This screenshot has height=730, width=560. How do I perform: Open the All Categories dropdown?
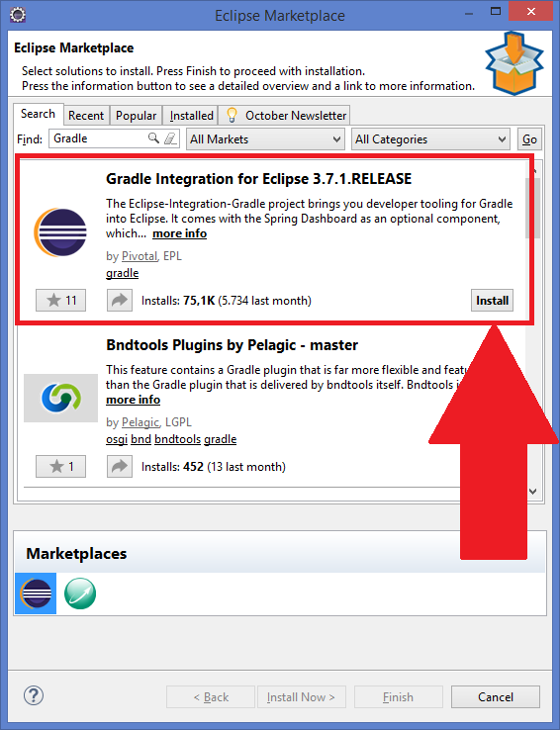tap(430, 139)
